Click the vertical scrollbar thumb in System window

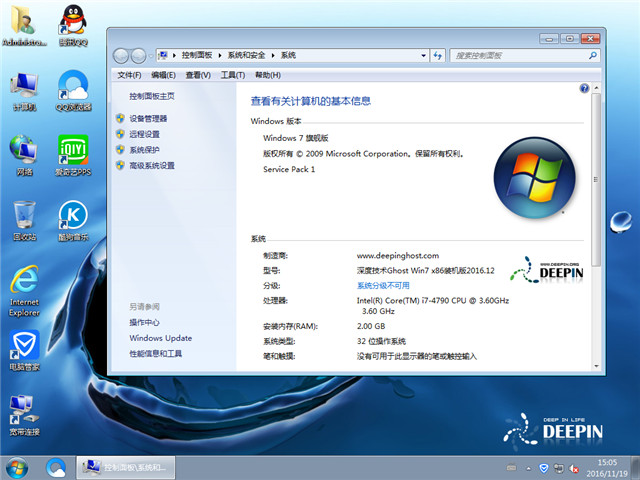click(596, 180)
